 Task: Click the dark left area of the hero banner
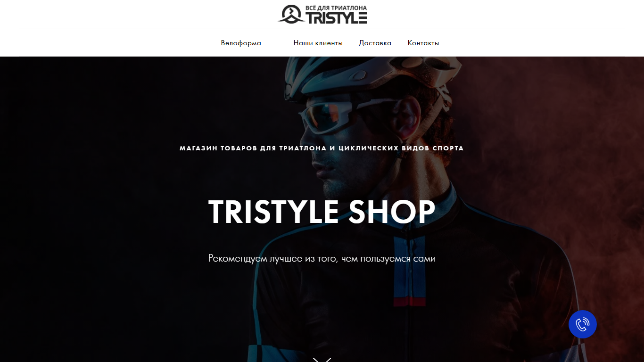pyautogui.click(x=94, y=212)
